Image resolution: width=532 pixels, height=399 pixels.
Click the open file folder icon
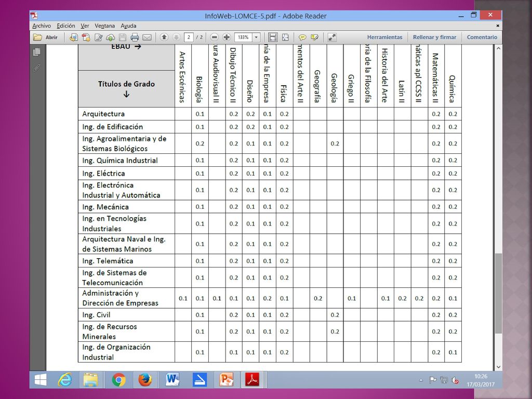[37, 37]
